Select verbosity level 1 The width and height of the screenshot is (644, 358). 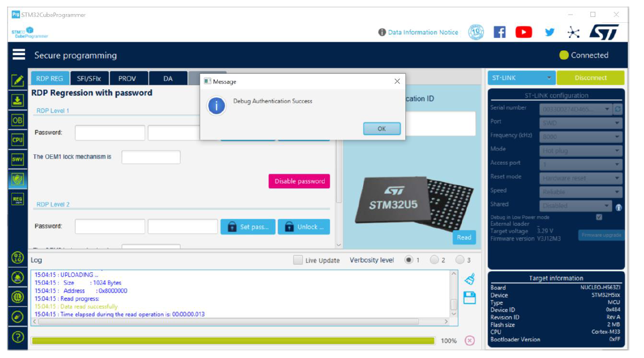click(x=408, y=260)
